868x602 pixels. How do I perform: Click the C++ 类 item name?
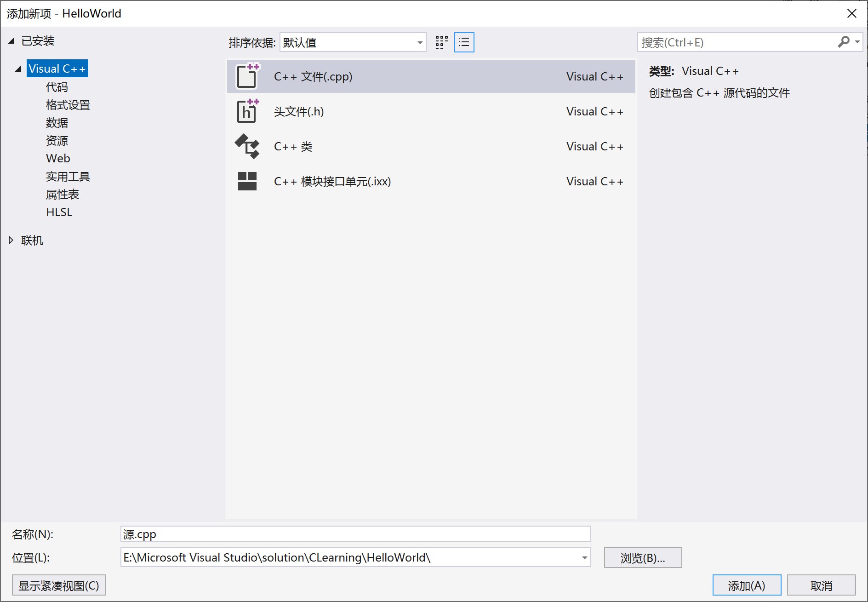tap(293, 146)
